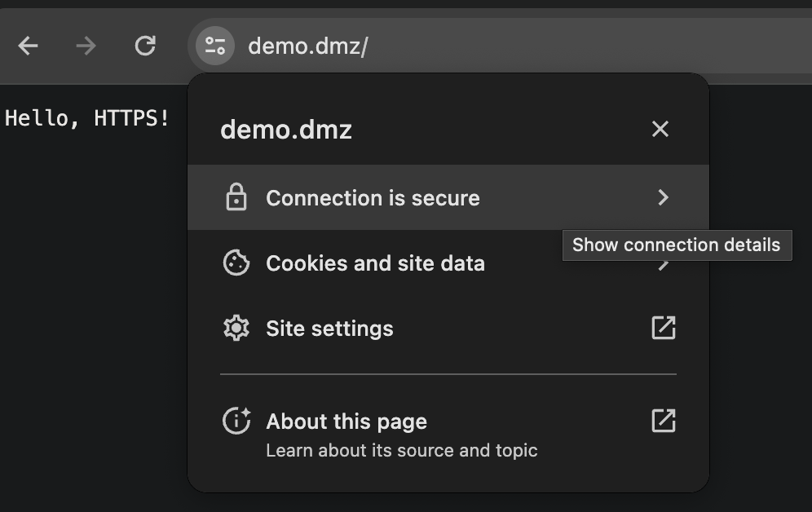812x512 pixels.
Task: Click the cookie icon in the popup
Action: pyautogui.click(x=236, y=263)
